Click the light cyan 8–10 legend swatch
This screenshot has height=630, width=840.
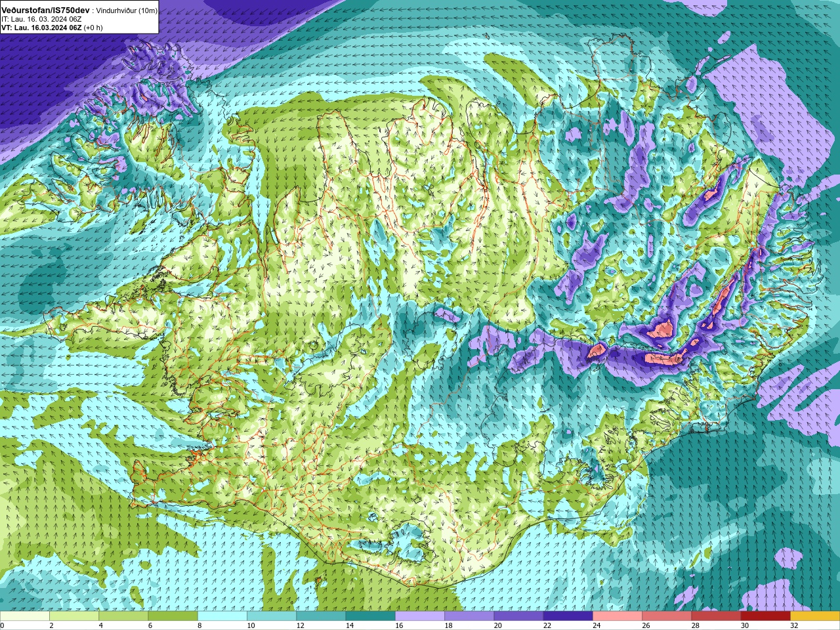(x=222, y=616)
